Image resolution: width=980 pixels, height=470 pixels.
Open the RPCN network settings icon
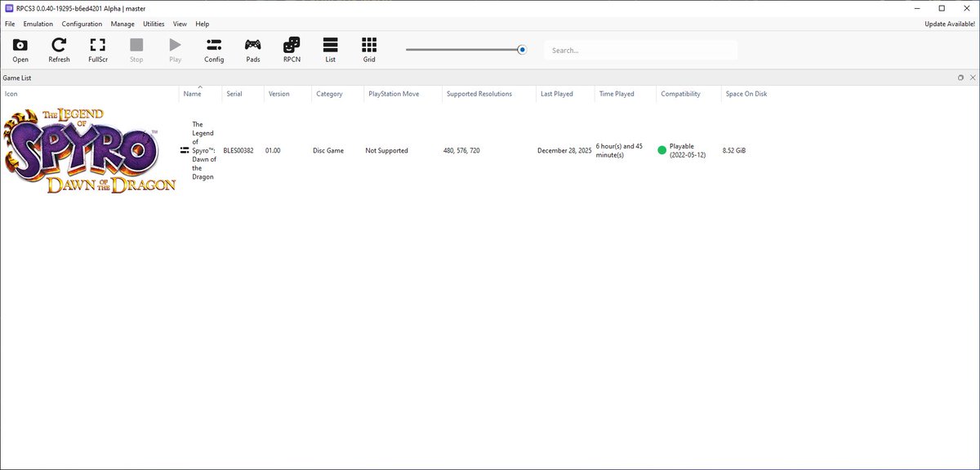tap(292, 50)
